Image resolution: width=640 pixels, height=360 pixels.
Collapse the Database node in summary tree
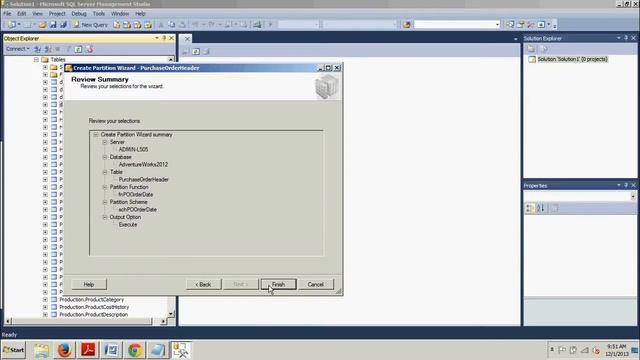105,157
